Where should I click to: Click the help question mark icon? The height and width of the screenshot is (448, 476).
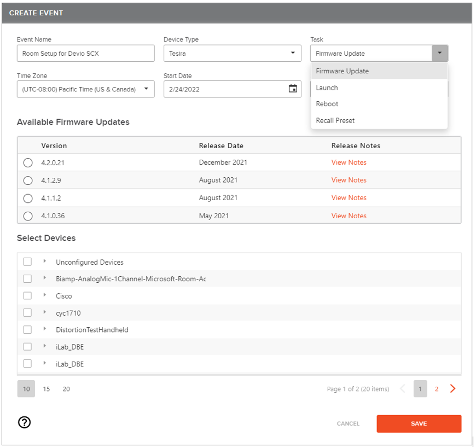click(x=25, y=422)
